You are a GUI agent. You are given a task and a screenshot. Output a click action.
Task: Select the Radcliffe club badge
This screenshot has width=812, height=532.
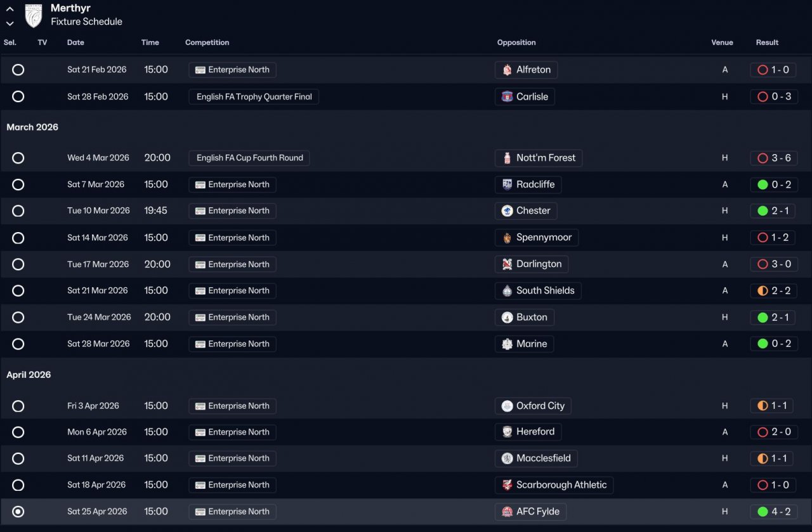click(x=507, y=185)
